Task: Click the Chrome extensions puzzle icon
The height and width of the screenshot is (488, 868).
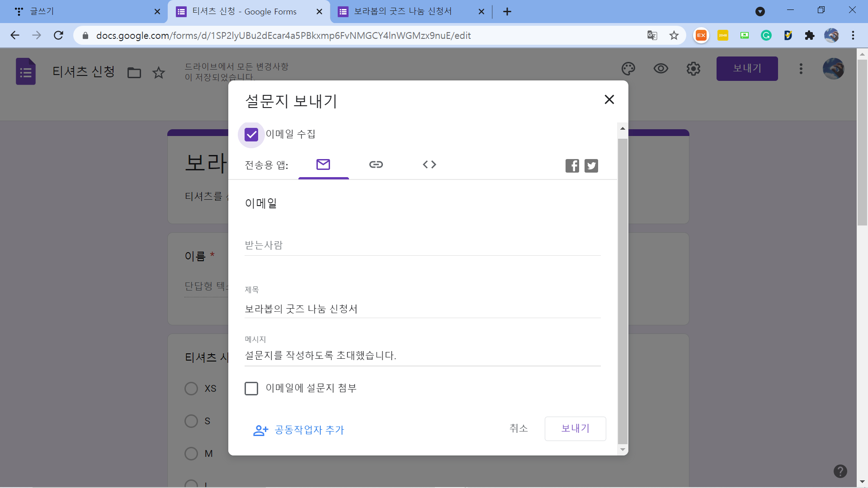Action: [x=809, y=35]
